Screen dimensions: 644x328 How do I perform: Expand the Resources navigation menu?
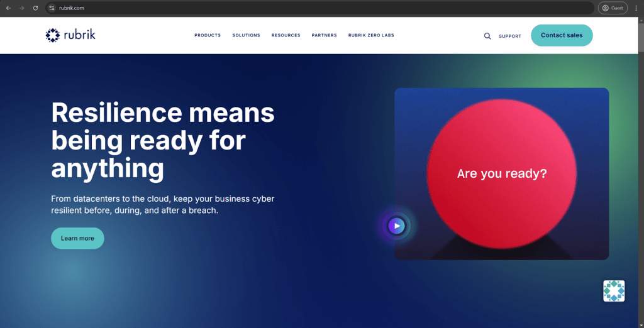(286, 36)
